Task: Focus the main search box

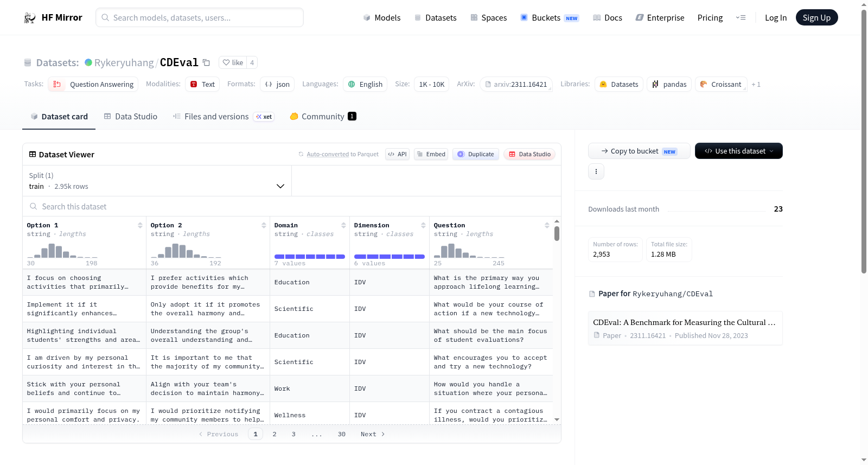Action: tap(200, 17)
